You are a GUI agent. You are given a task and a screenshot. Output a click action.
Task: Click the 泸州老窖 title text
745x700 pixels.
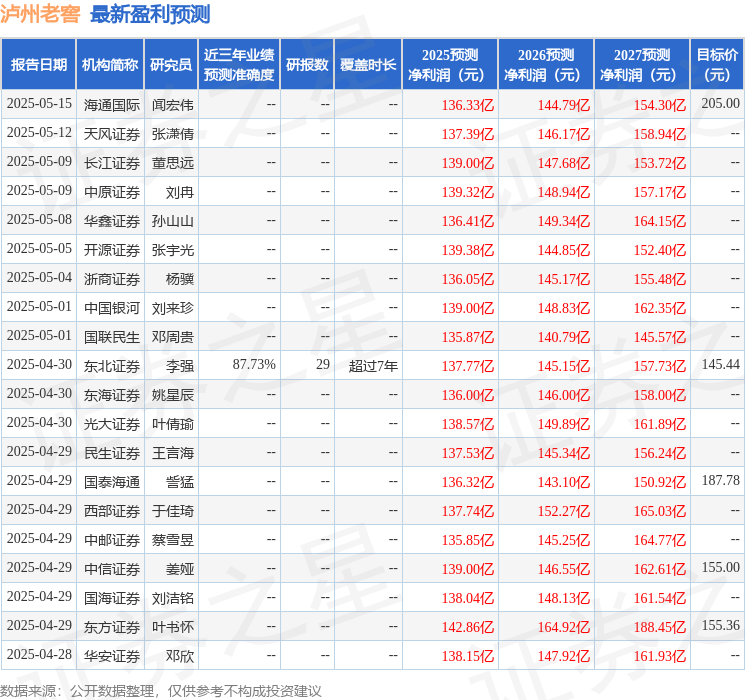(x=40, y=14)
